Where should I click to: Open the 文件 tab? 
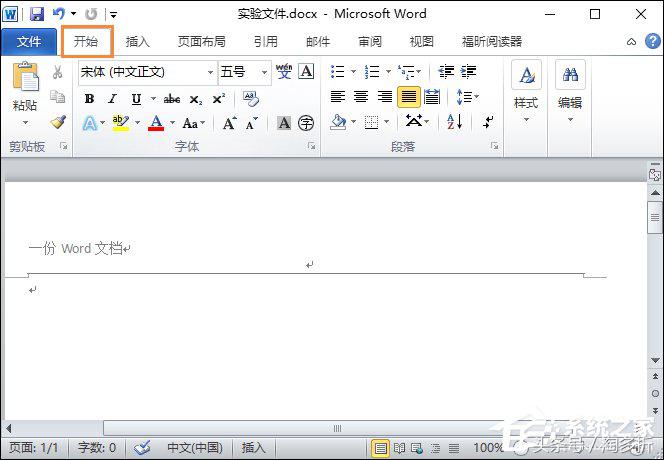(x=29, y=42)
